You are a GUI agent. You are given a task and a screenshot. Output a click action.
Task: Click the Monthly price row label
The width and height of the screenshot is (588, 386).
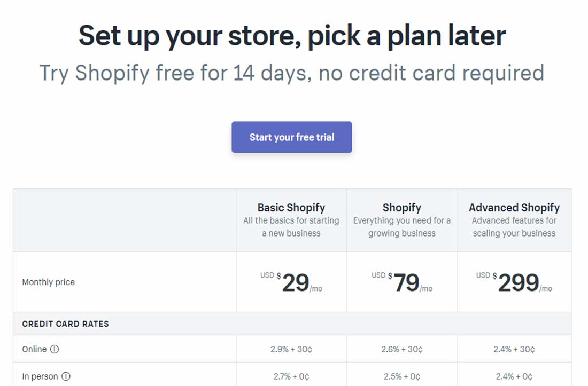[49, 282]
